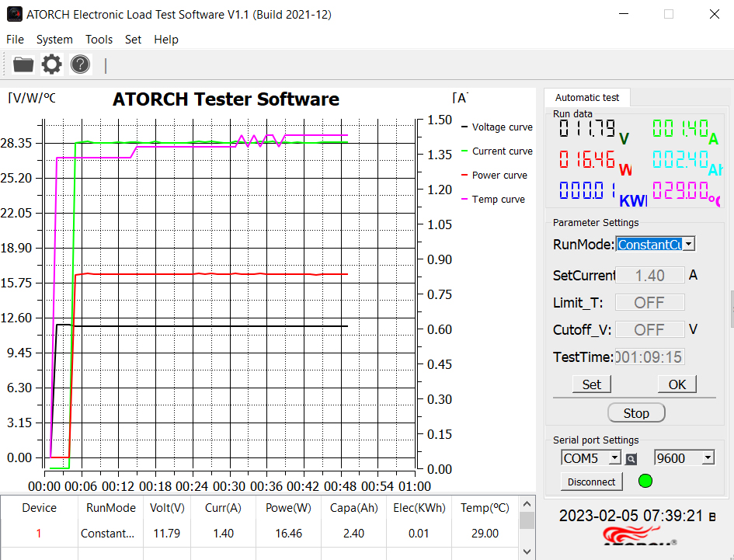Click the question mark help icon
734x560 pixels.
point(80,64)
